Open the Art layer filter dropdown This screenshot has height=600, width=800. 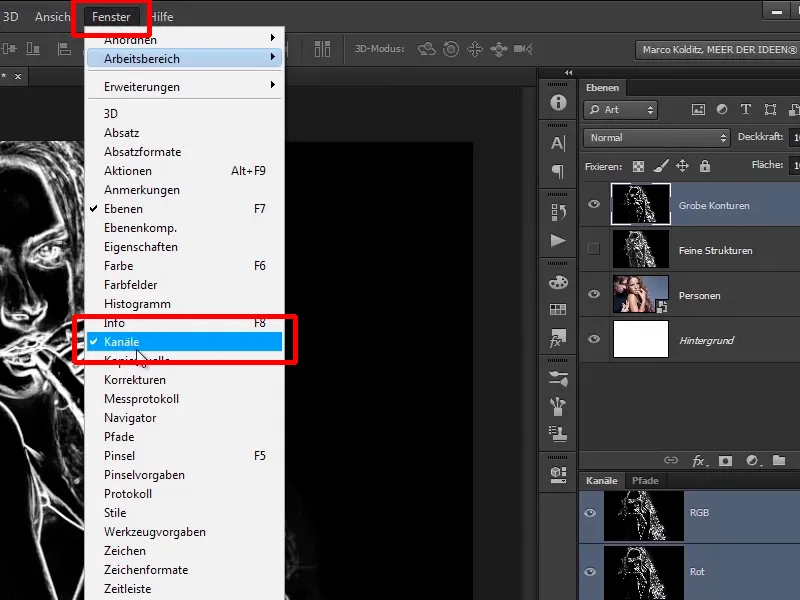coord(620,110)
